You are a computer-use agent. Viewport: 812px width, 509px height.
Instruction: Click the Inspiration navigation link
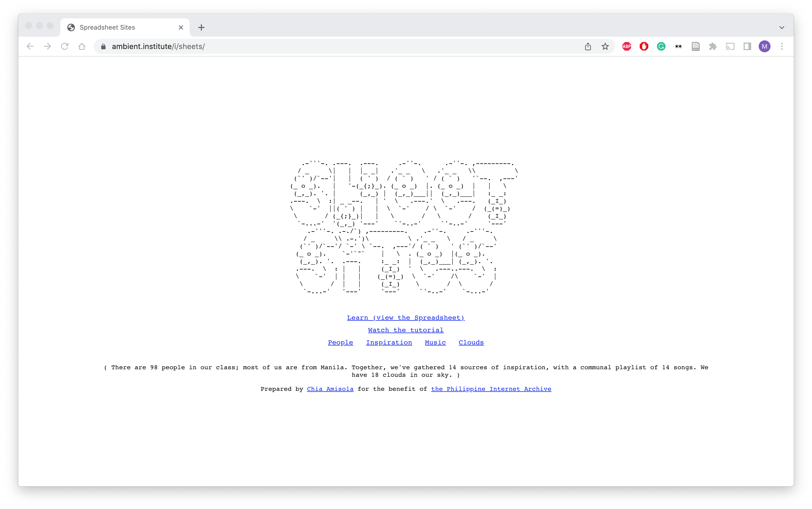[389, 342]
